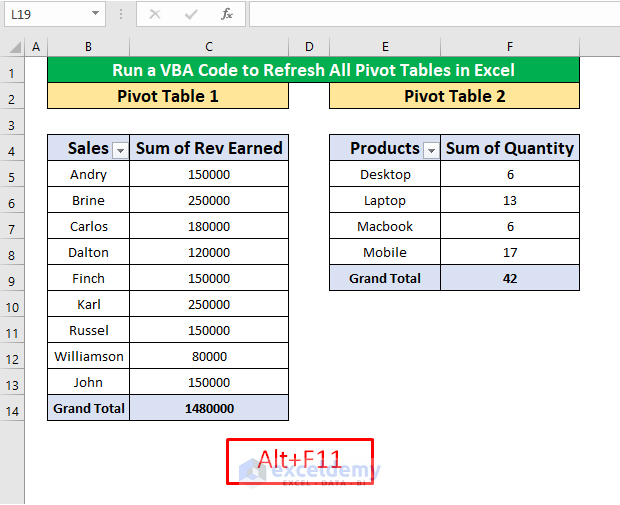The width and height of the screenshot is (620, 505).
Task: Select column B header
Action: [89, 47]
